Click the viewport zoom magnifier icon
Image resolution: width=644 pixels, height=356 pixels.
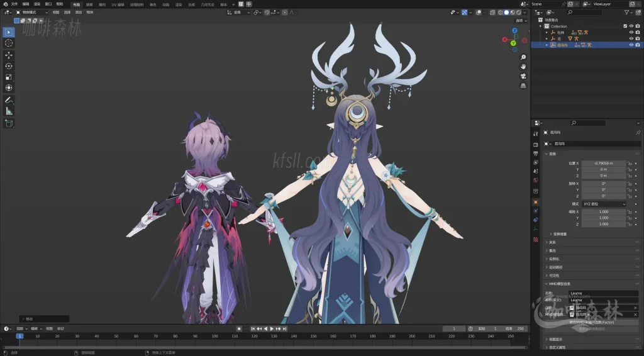(x=523, y=57)
